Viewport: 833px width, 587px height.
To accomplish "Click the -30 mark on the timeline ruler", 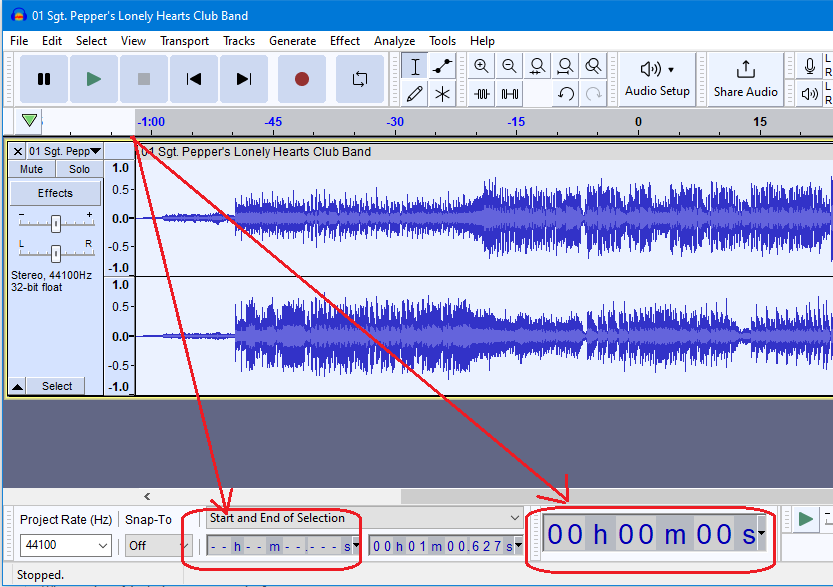I will 395,122.
